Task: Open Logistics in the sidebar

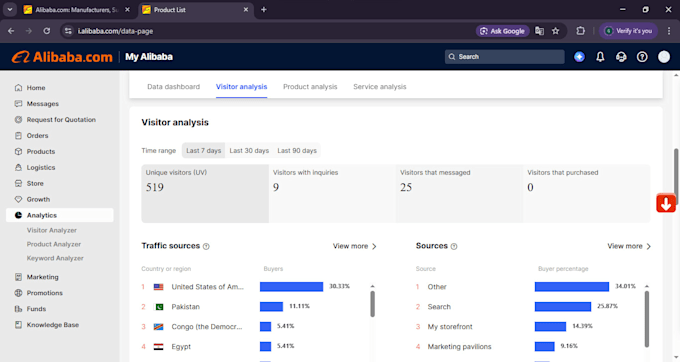Action: 40,167
